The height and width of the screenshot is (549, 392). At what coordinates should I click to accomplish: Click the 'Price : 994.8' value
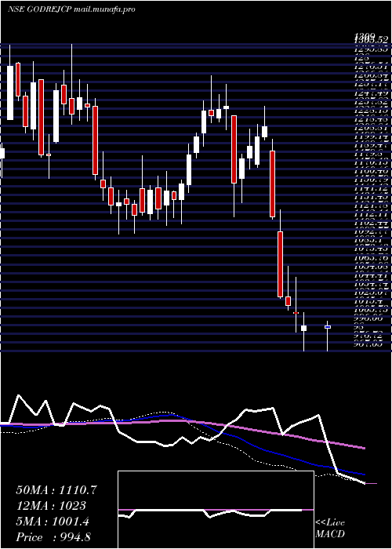[x=53, y=537]
